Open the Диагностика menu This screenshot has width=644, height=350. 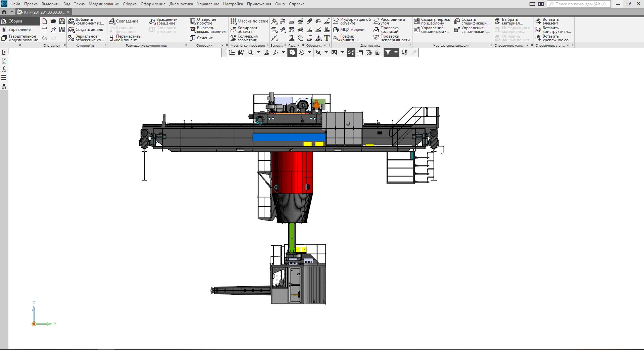(x=181, y=4)
